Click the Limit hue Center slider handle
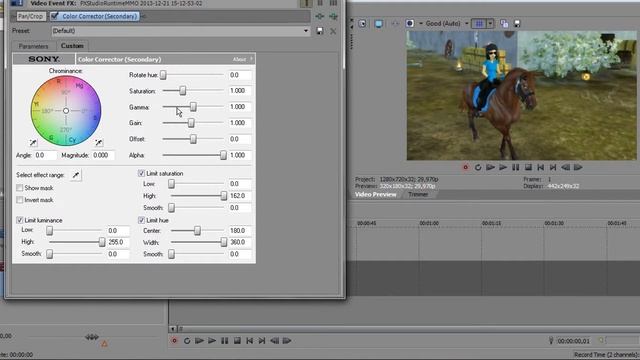The width and height of the screenshot is (640, 360). [197, 231]
